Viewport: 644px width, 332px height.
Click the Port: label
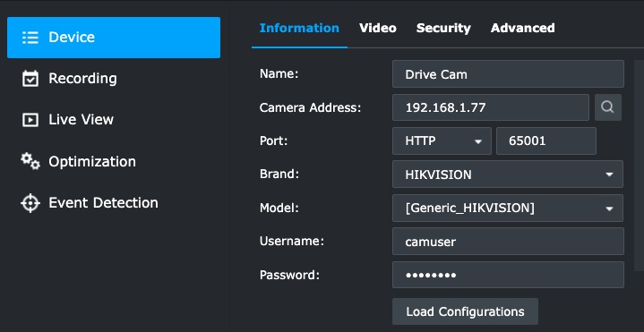(x=273, y=140)
